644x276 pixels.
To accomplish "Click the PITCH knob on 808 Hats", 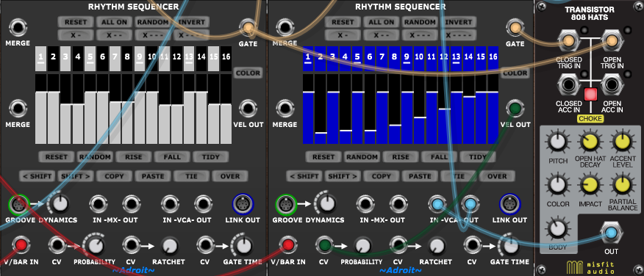I will point(557,142).
